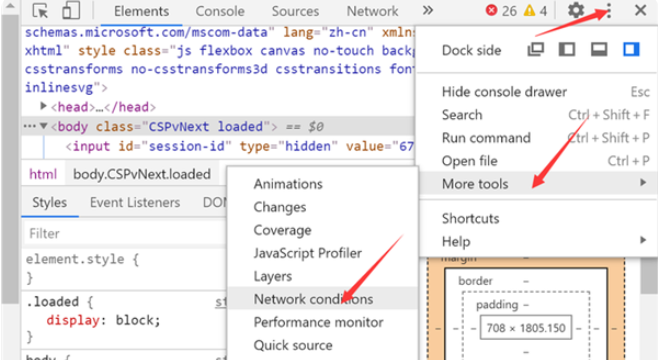The height and width of the screenshot is (360, 658).
Task: Dock DevTools to the bottom
Action: pyautogui.click(x=599, y=50)
